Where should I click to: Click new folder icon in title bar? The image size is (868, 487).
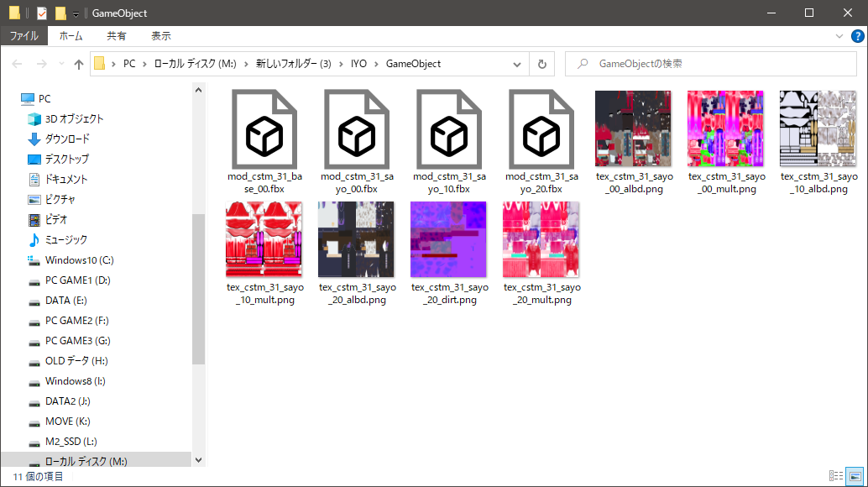[x=60, y=13]
